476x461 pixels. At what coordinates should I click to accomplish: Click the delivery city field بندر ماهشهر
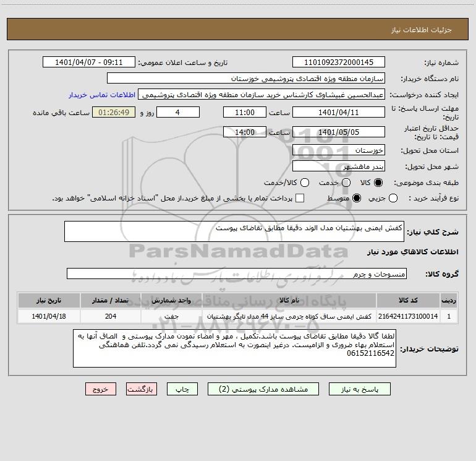339,166
